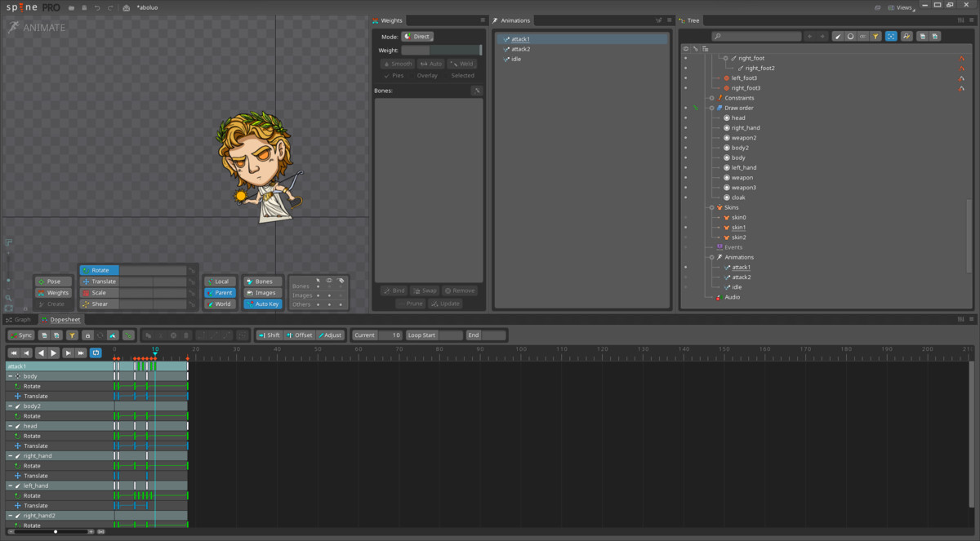Toggle visibility dot for head slot
Image resolution: width=980 pixels, height=541 pixels.
685,118
